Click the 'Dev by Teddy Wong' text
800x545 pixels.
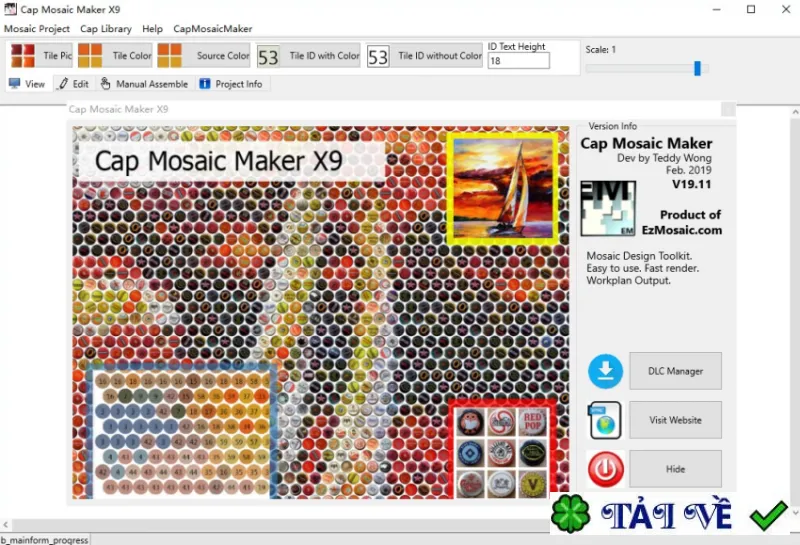[x=664, y=158]
